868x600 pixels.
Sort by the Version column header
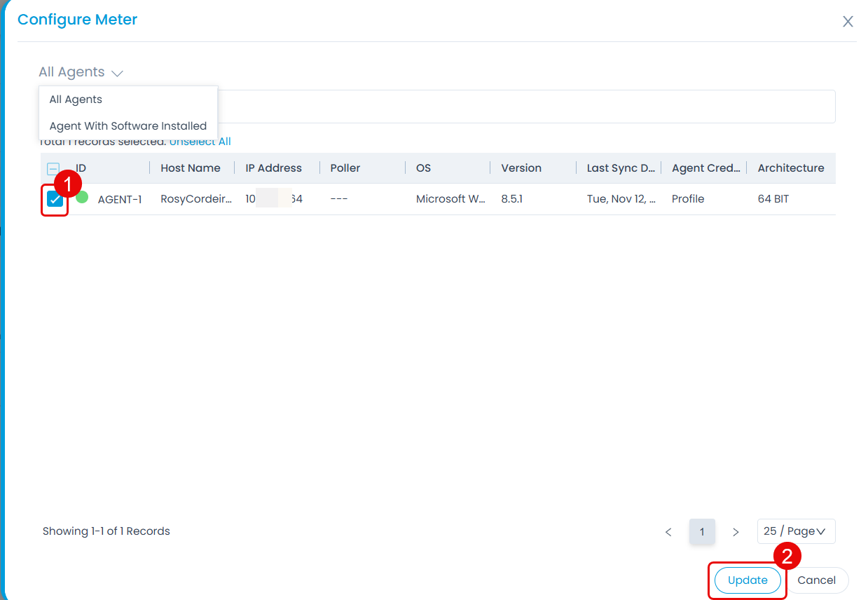tap(521, 168)
